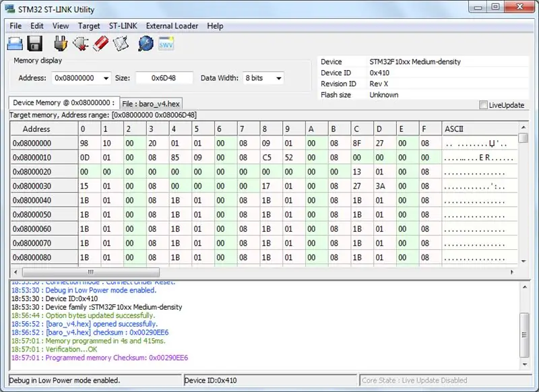The height and width of the screenshot is (392, 539).
Task: Click the 'STM32F10xx Medium-density' device value
Action: (x=415, y=62)
